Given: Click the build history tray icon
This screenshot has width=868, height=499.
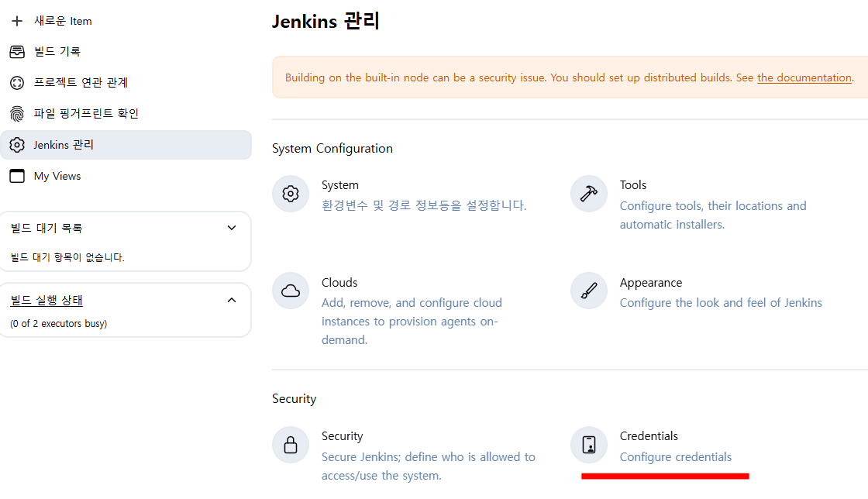Looking at the screenshot, I should (x=17, y=52).
